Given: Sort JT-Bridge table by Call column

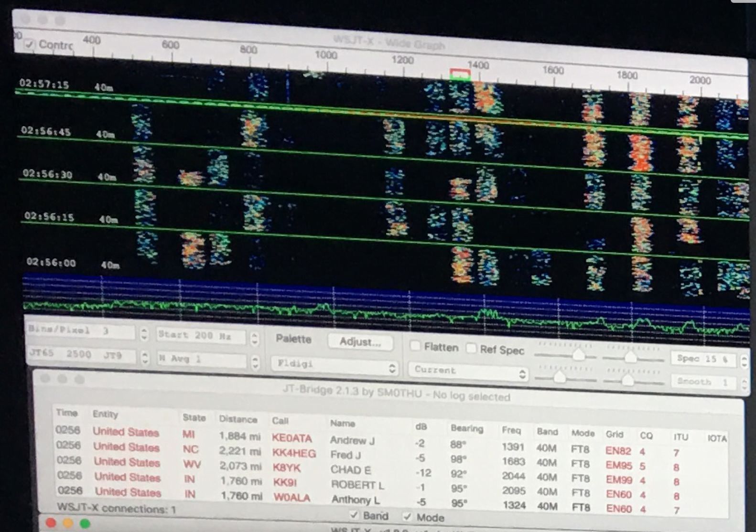Looking at the screenshot, I should [x=280, y=421].
